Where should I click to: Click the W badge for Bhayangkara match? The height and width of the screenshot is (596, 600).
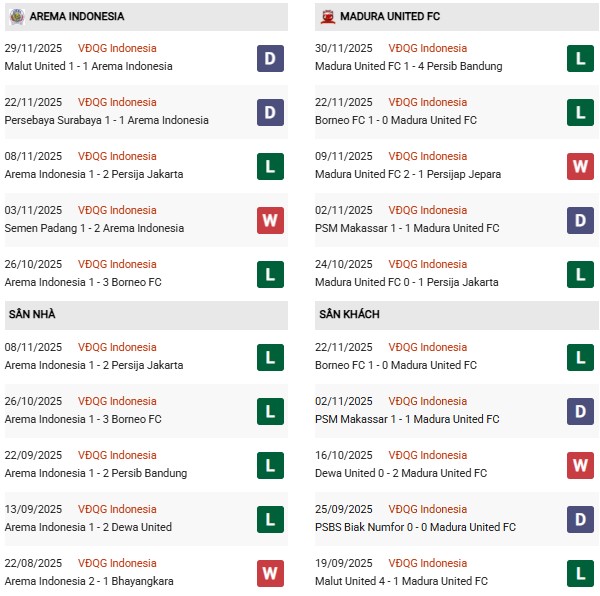pyautogui.click(x=270, y=573)
